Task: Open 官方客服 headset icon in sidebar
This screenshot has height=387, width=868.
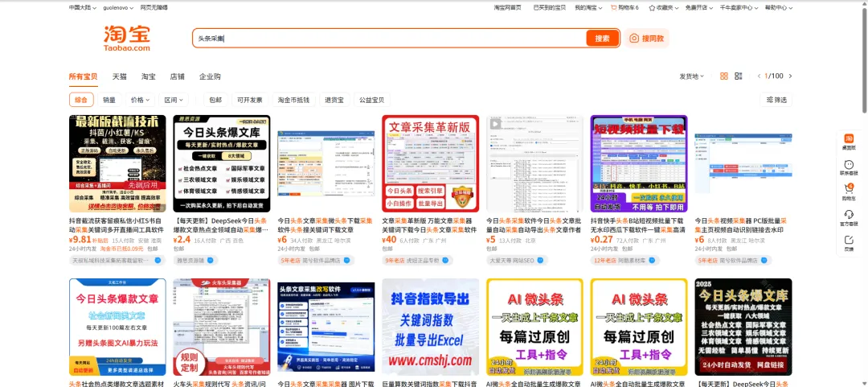Action: 849,218
